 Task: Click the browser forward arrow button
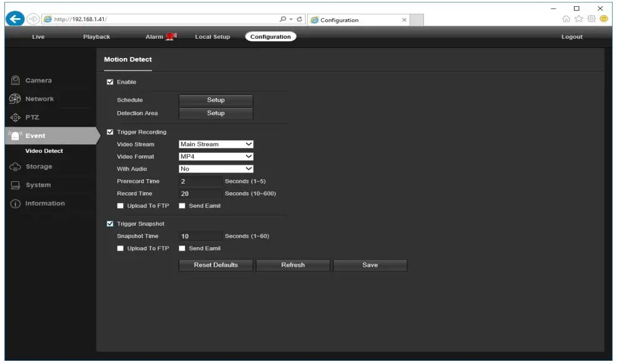tap(33, 19)
